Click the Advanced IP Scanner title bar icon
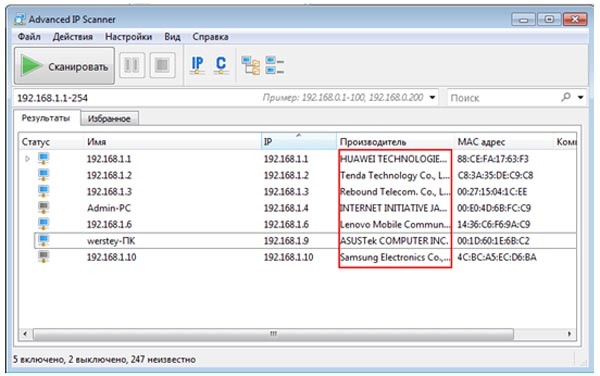Image resolution: width=600 pixels, height=376 pixels. [20, 19]
